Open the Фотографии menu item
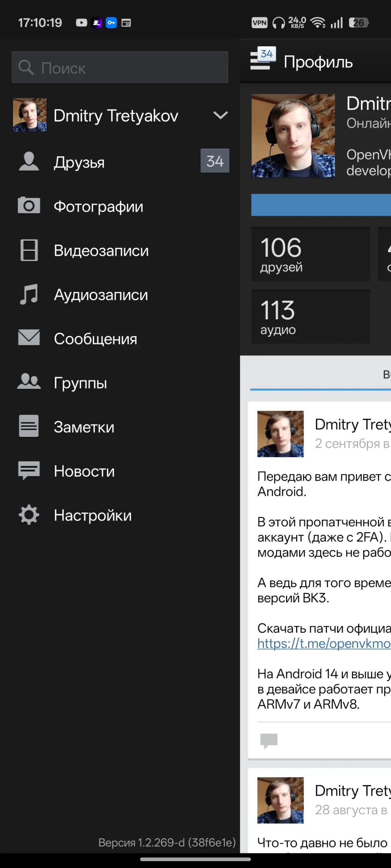This screenshot has width=391, height=868. [120, 206]
